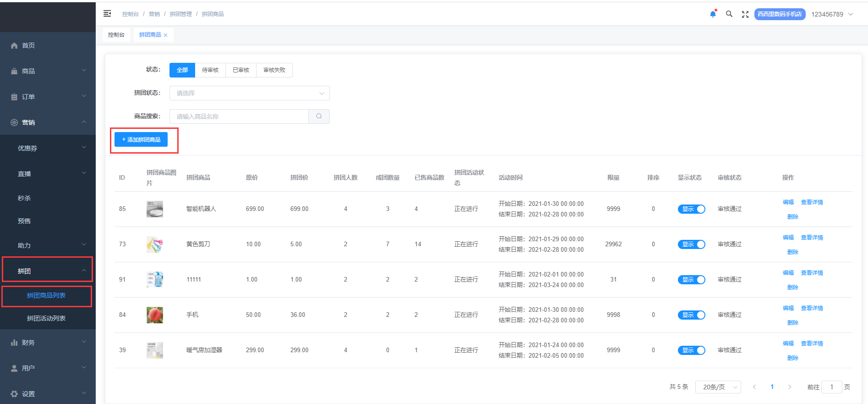
Task: Select the 待审核 status filter tab
Action: click(210, 70)
